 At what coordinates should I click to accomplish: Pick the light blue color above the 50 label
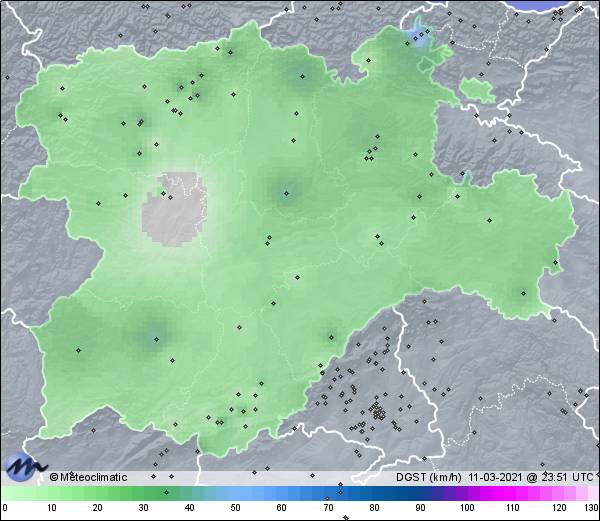[235, 493]
